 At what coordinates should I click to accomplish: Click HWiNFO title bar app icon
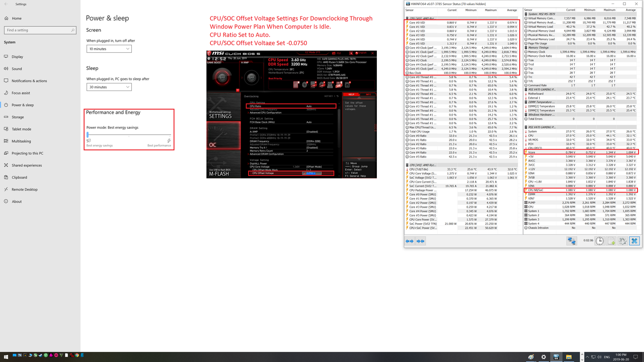[408, 4]
